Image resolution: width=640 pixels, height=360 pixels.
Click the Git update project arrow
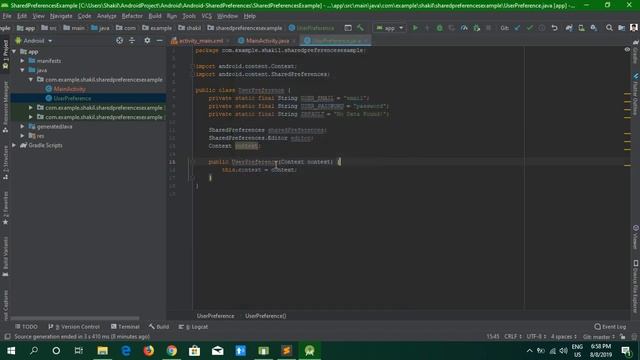(x=517, y=28)
